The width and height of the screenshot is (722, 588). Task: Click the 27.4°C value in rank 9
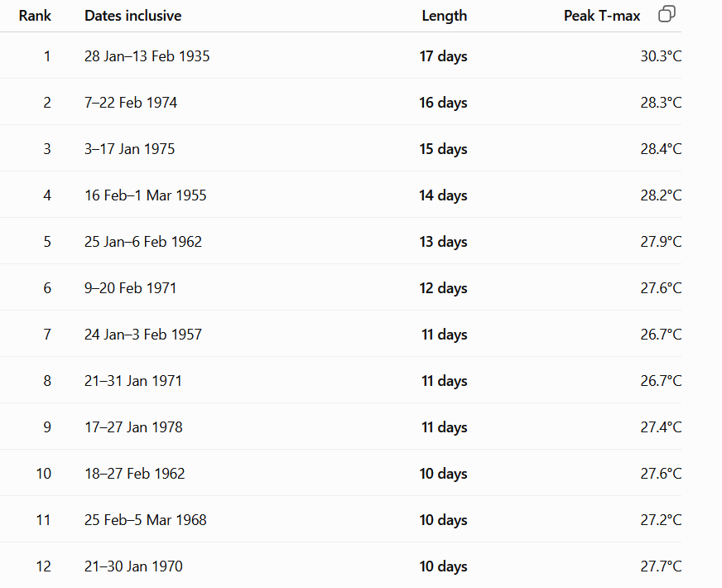661,427
